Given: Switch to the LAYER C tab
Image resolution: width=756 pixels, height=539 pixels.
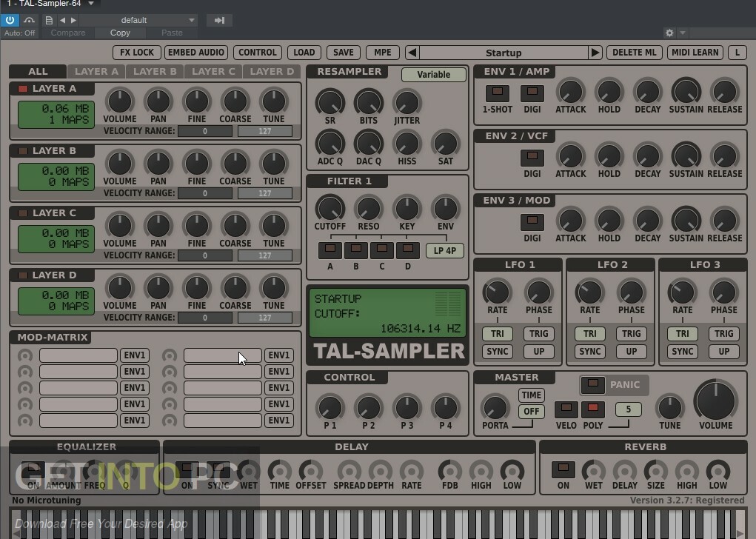Looking at the screenshot, I should coord(213,71).
